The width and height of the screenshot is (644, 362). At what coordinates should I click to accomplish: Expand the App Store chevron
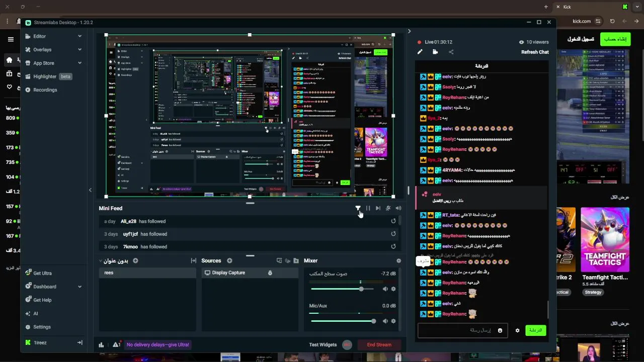pos(79,63)
